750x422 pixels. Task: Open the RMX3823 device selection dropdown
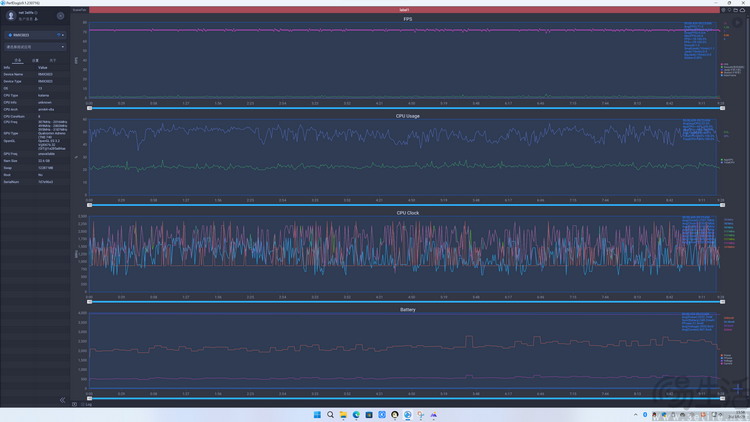(x=35, y=35)
